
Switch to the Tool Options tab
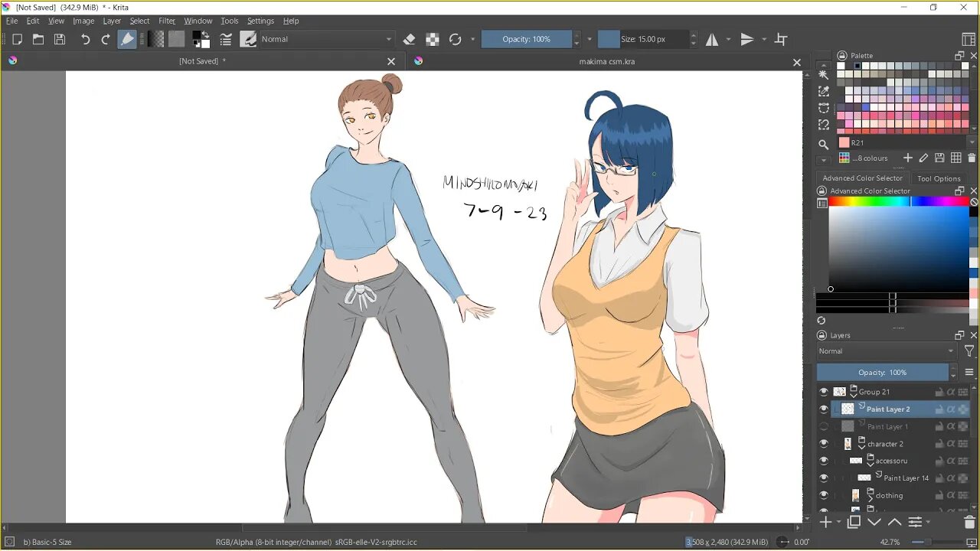(939, 178)
